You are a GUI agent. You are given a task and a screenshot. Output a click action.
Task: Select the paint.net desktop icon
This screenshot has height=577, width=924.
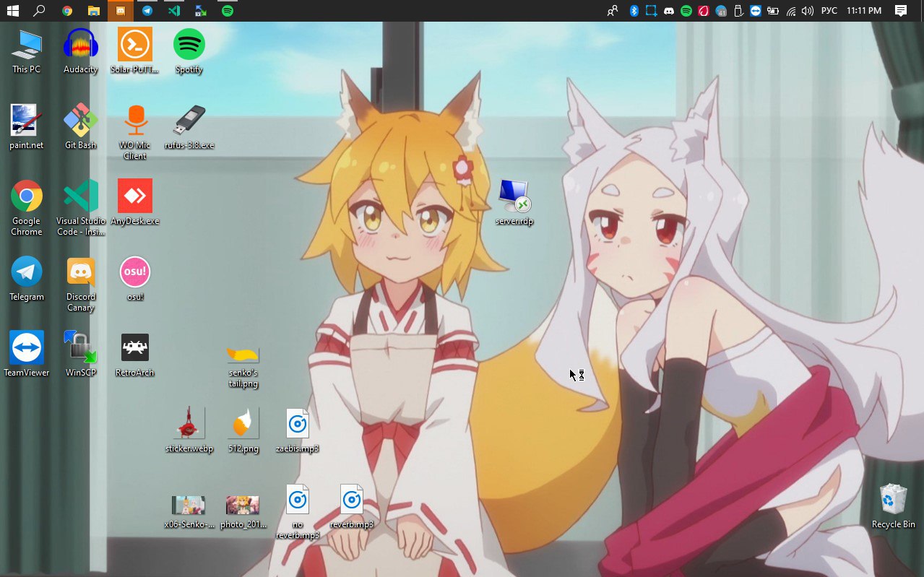pyautogui.click(x=27, y=127)
